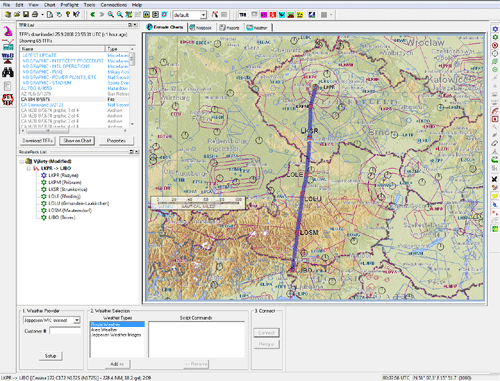Click the eraser icon in right toolbar
The width and height of the screenshot is (500, 381).
coord(495,143)
